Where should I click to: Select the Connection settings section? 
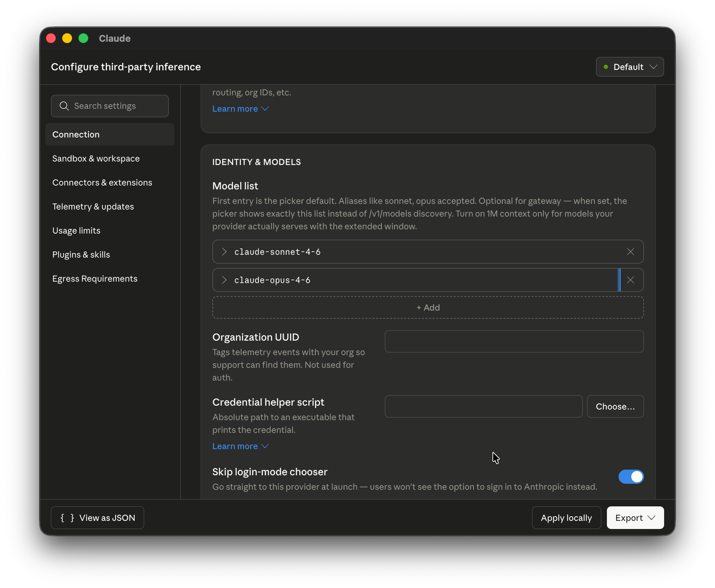coord(110,134)
